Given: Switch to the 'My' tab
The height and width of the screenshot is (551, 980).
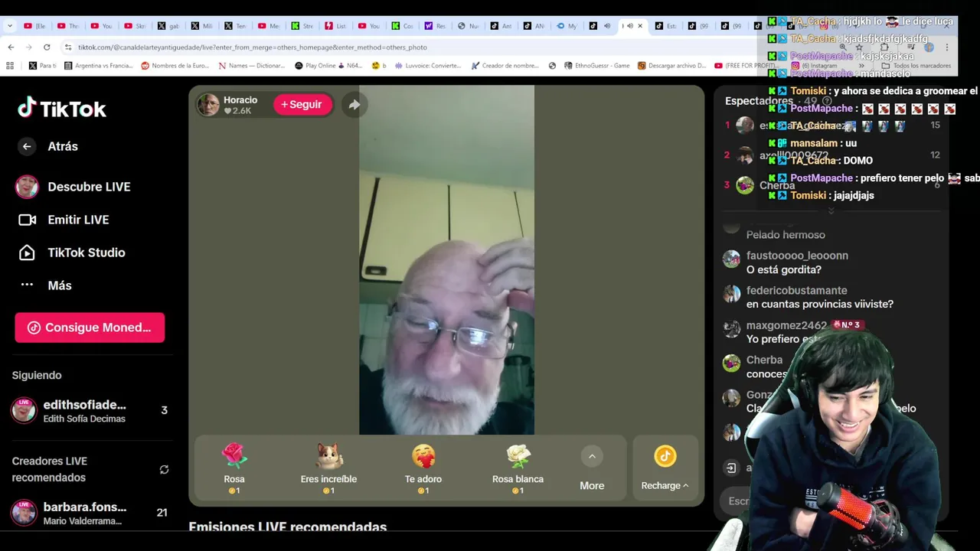Looking at the screenshot, I should pos(567,26).
